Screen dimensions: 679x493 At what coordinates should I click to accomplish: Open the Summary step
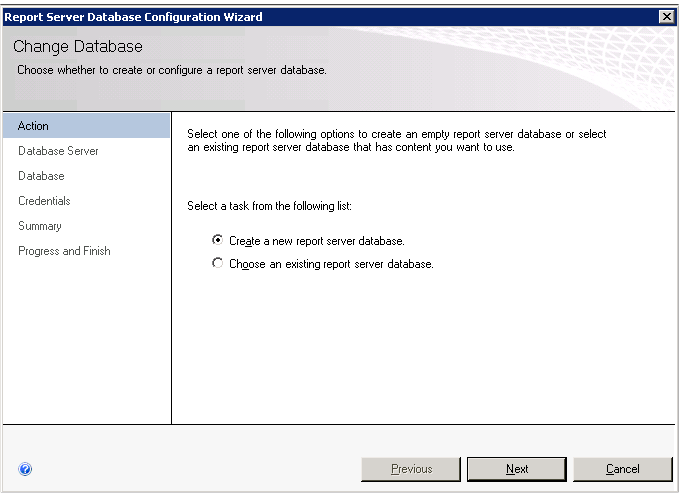[x=40, y=226]
